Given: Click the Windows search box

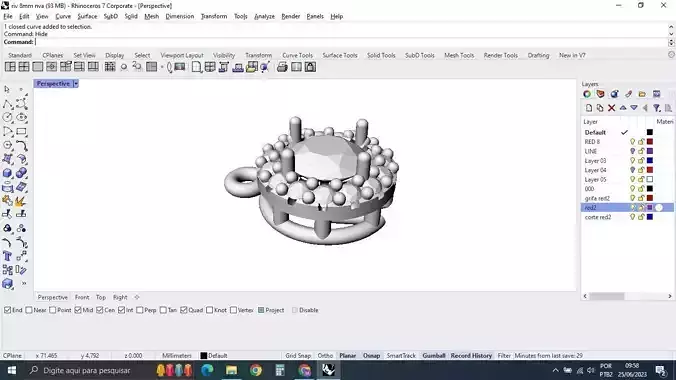Looking at the screenshot, I should [x=86, y=370].
